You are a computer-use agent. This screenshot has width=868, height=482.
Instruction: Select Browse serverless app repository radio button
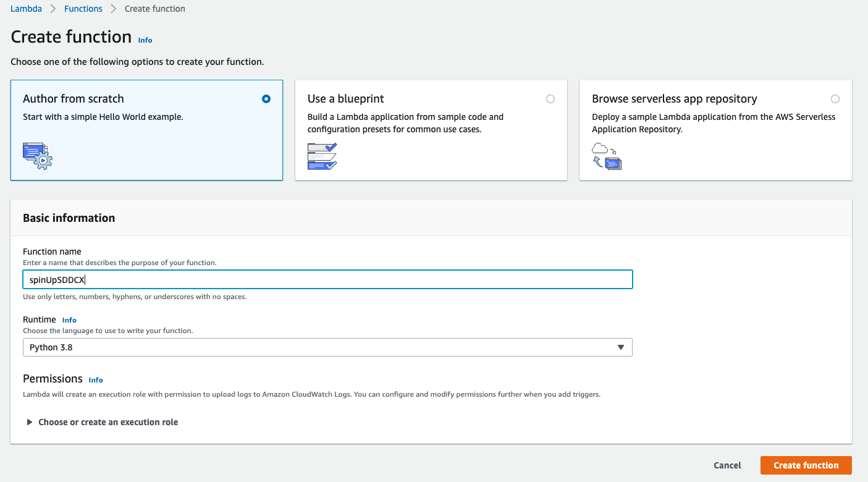835,99
